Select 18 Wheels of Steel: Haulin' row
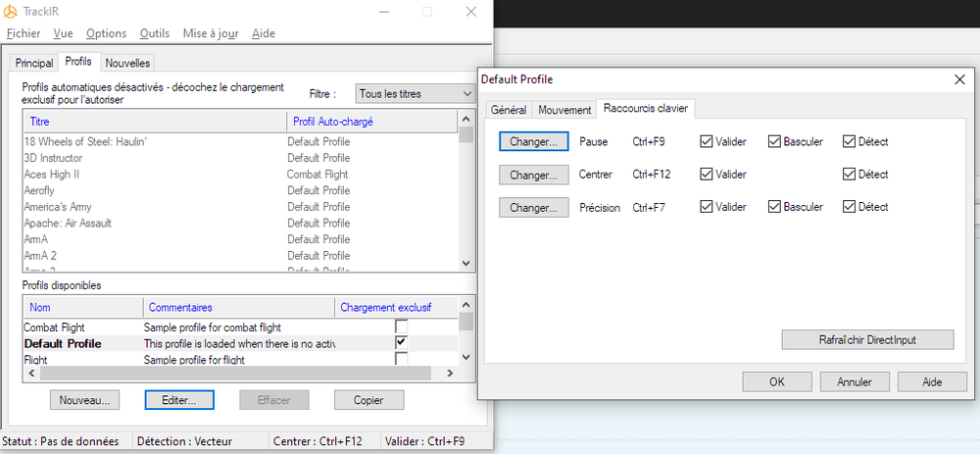 pyautogui.click(x=241, y=141)
